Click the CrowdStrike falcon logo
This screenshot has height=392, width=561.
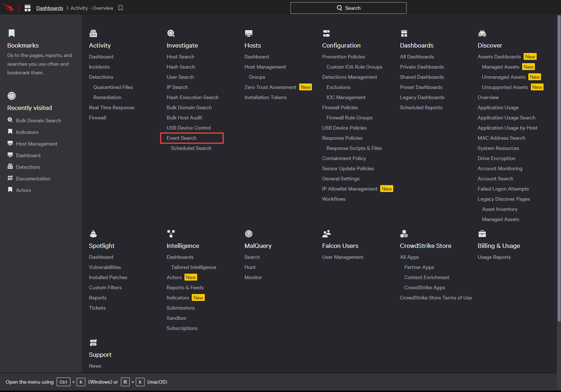(x=8, y=7)
